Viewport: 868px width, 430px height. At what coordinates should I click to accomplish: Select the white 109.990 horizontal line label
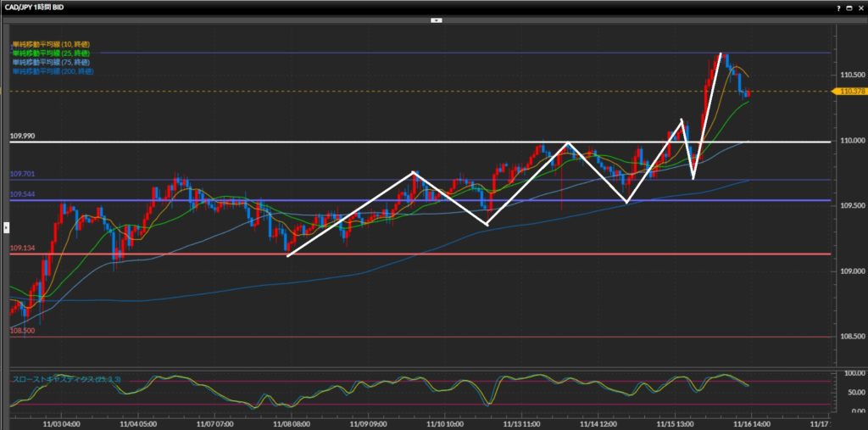[22, 136]
